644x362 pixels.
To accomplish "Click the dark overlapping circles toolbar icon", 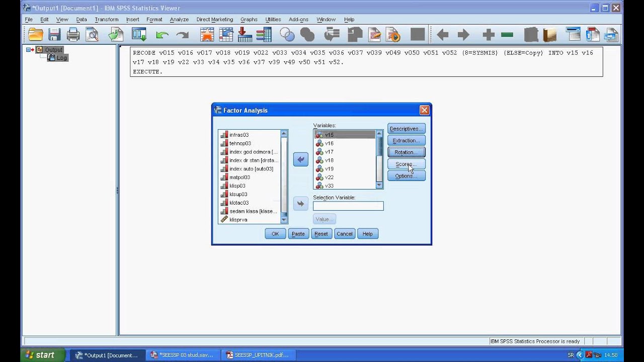I will [307, 35].
